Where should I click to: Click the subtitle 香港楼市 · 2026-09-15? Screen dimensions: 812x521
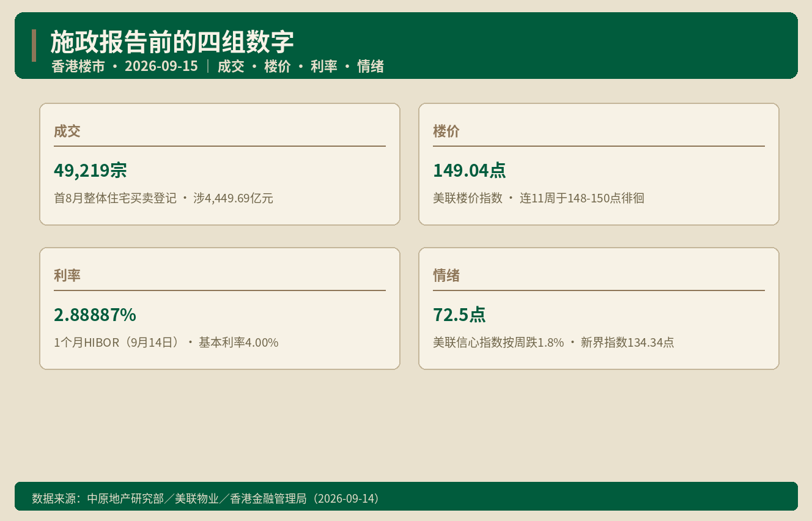[x=125, y=66]
